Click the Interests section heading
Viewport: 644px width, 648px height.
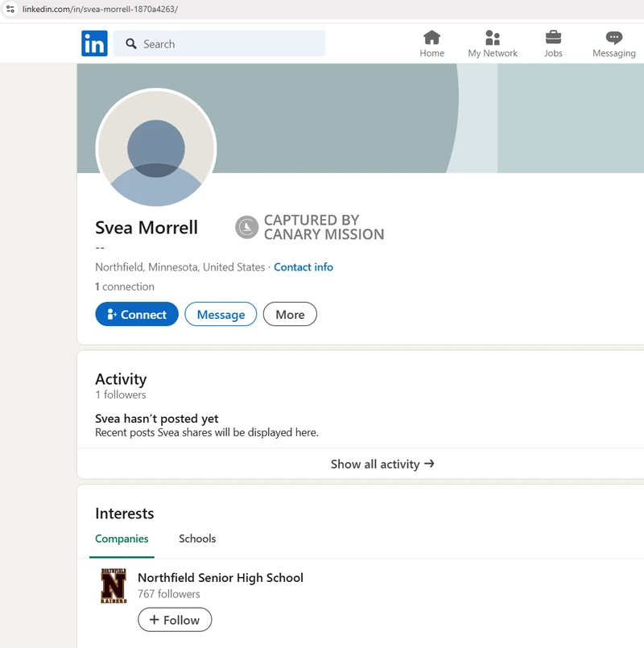coord(125,514)
